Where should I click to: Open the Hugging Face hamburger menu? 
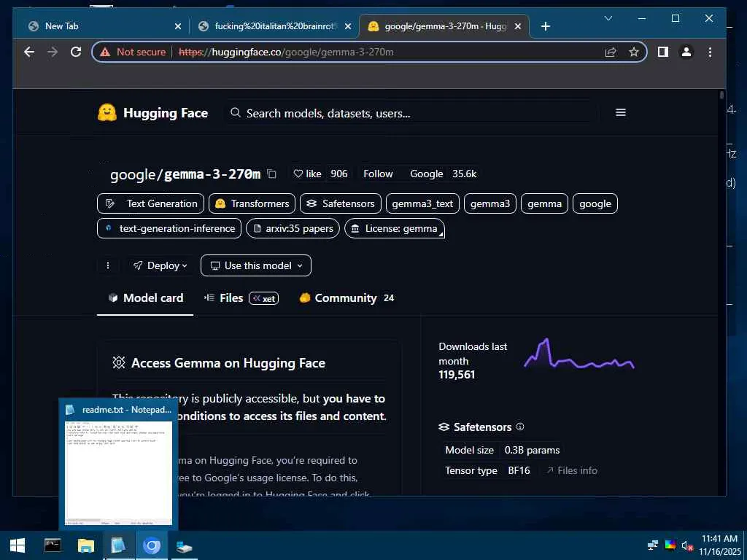(620, 112)
